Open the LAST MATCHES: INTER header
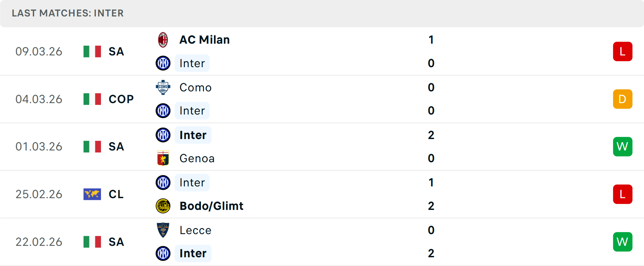 (x=68, y=13)
